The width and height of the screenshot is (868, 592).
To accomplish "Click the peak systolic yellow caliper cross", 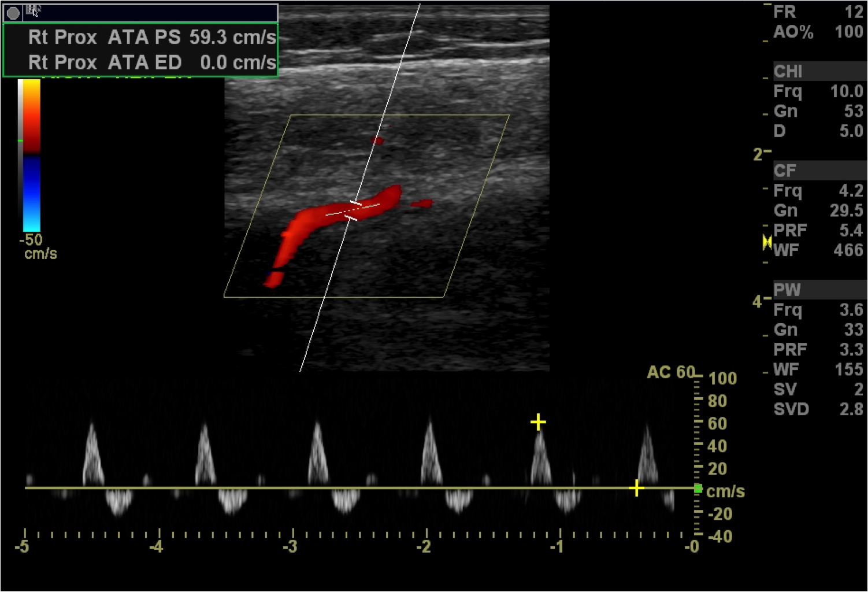I will coord(538,422).
